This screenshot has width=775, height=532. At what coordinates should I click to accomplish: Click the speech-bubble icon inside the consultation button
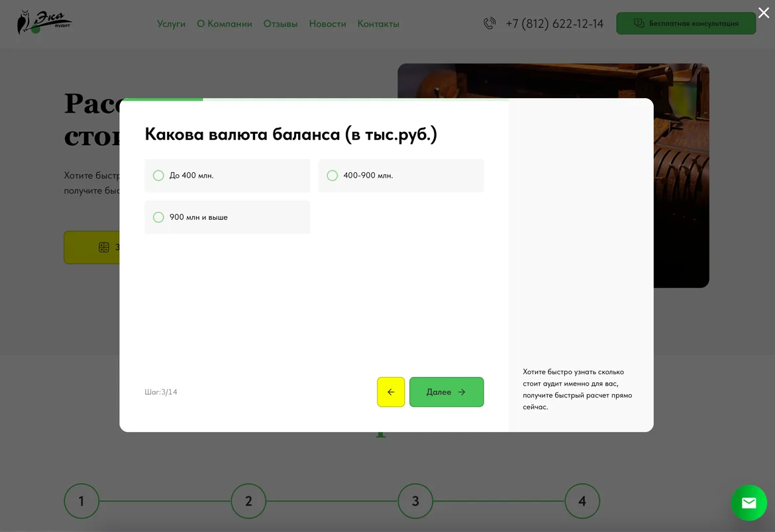[638, 23]
